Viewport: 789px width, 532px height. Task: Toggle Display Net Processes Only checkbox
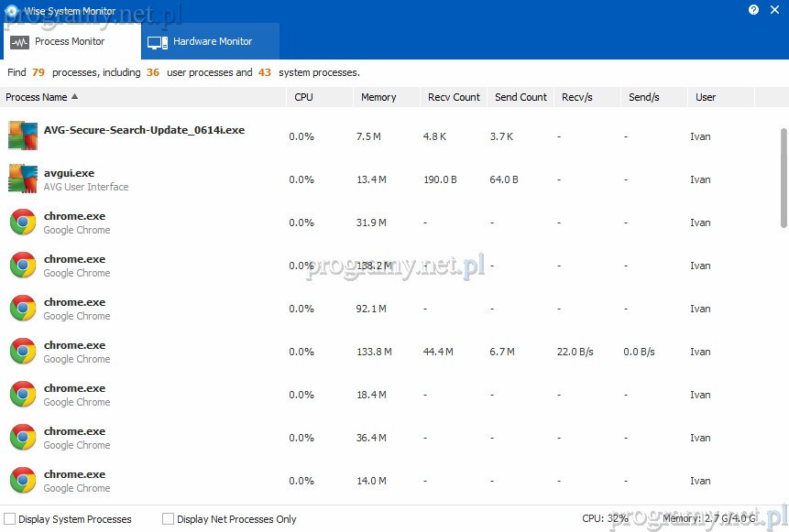coord(169,519)
